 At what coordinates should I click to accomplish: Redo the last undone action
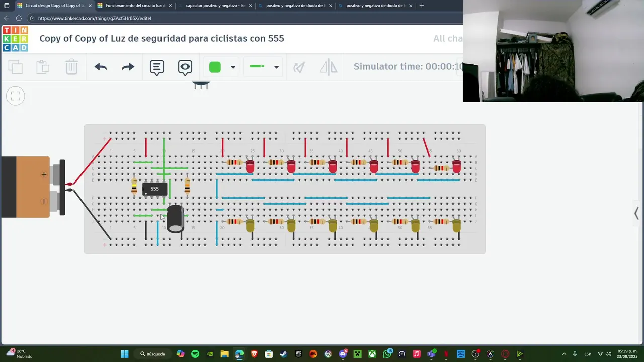click(x=128, y=67)
